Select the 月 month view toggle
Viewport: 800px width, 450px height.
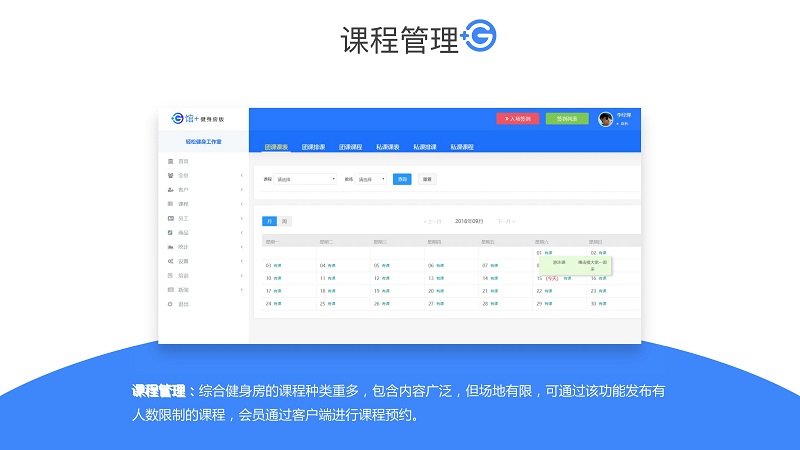269,221
